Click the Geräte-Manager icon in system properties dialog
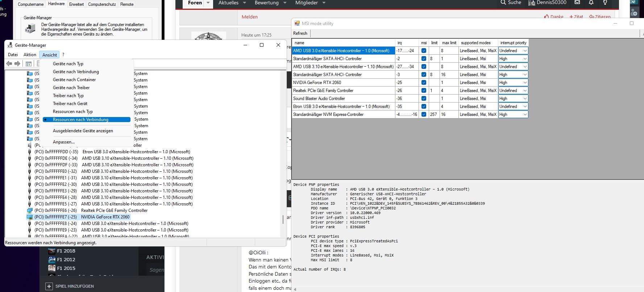This screenshot has width=644, height=292. click(30, 28)
